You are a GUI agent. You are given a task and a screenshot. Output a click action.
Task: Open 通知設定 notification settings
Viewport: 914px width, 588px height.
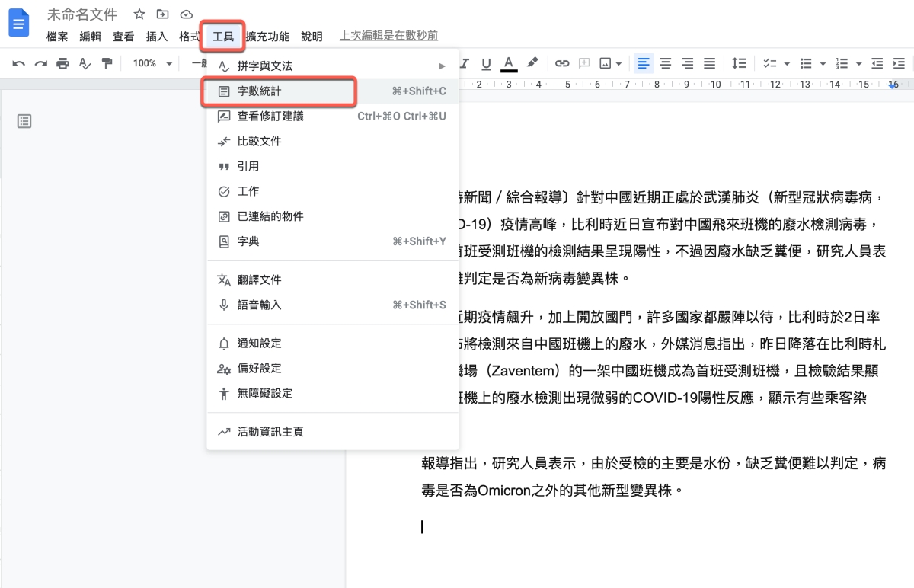[x=333, y=344]
